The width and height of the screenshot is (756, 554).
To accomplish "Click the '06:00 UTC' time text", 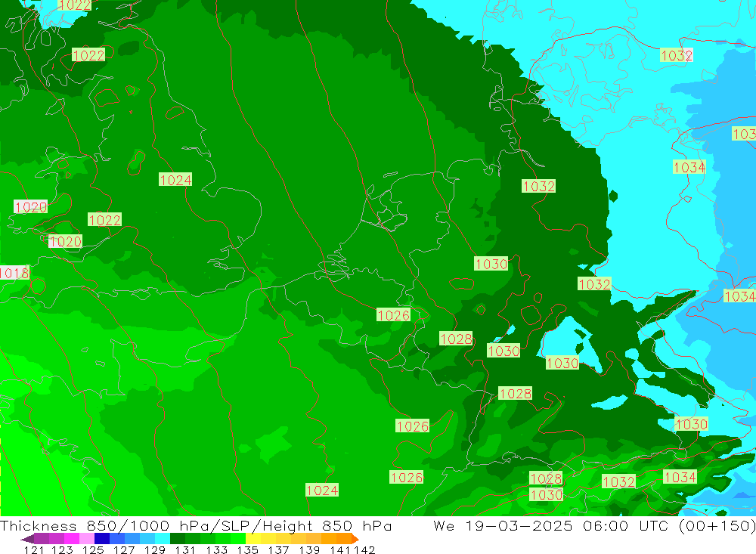I will click(626, 525).
